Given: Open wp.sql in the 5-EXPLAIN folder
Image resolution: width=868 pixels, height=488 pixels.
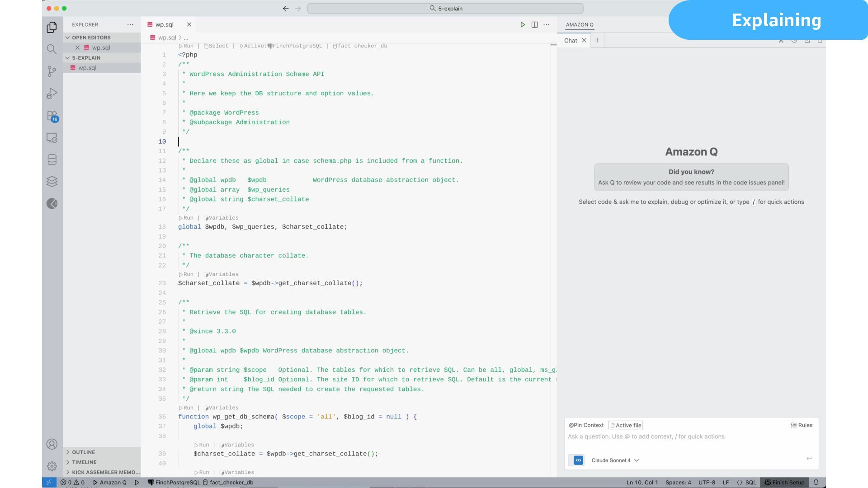Looking at the screenshot, I should click(87, 68).
